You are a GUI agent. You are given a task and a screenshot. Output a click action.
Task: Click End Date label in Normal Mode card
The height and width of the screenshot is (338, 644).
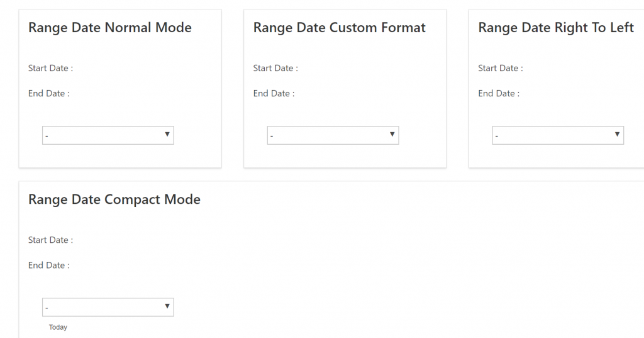click(48, 93)
